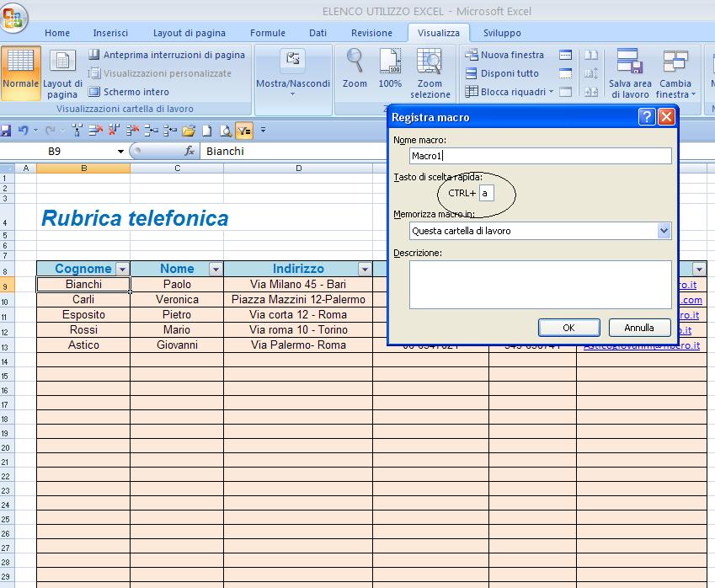Screen dimensions: 715x588
Task: Switch to the Formule ribbon tab
Action: (268, 33)
